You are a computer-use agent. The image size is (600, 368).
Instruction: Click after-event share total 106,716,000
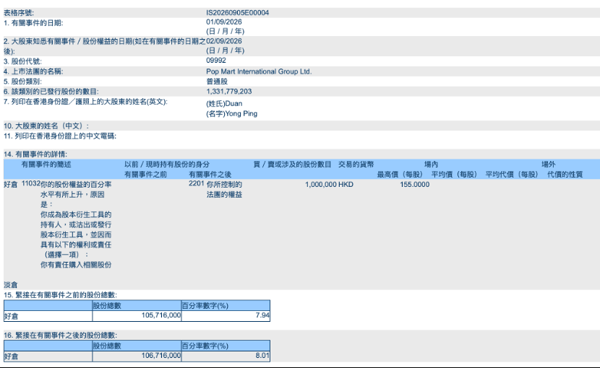point(161,355)
